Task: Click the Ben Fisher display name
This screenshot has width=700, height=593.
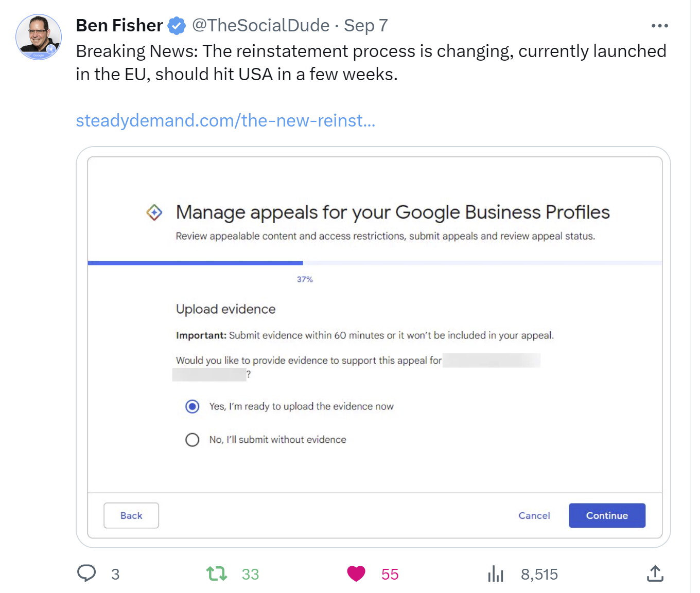Action: click(119, 25)
